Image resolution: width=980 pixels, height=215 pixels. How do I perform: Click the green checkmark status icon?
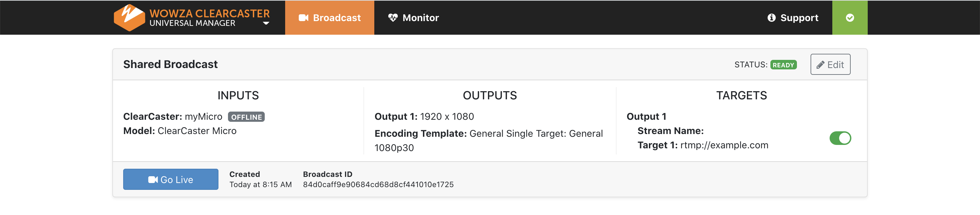click(x=850, y=18)
